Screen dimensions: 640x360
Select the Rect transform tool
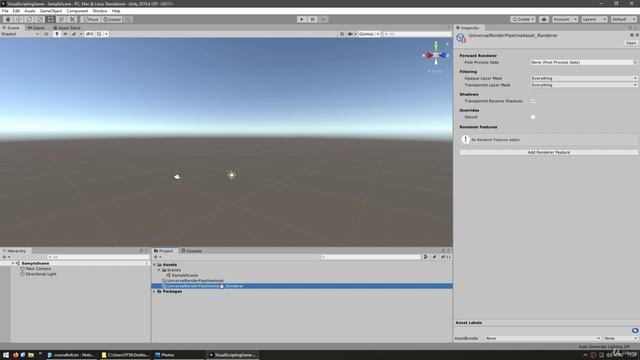[x=50, y=19]
